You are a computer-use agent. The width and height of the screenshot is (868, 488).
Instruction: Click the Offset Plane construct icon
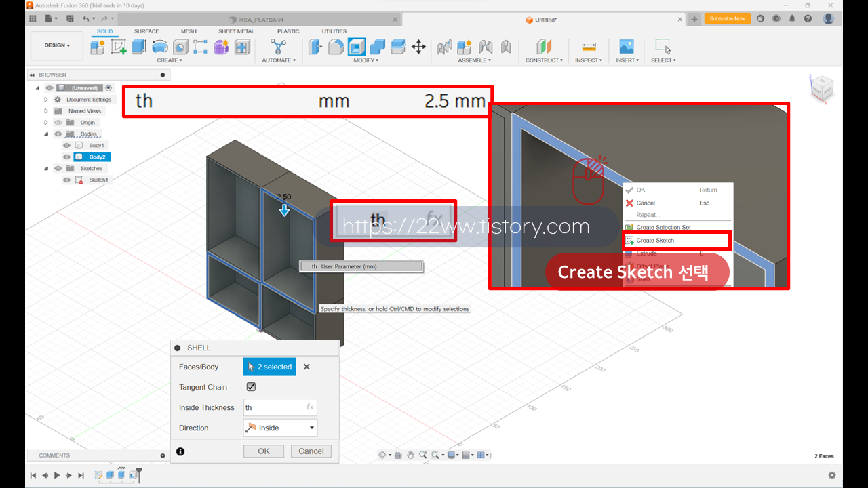544,46
